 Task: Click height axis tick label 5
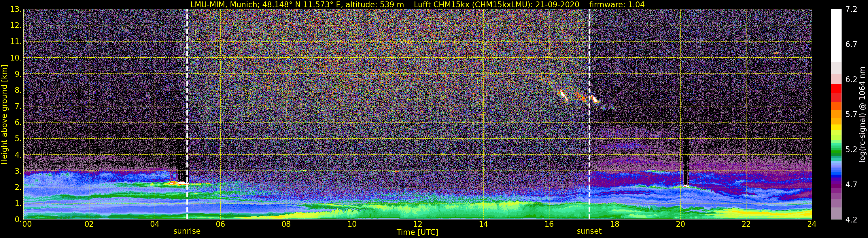(18, 139)
